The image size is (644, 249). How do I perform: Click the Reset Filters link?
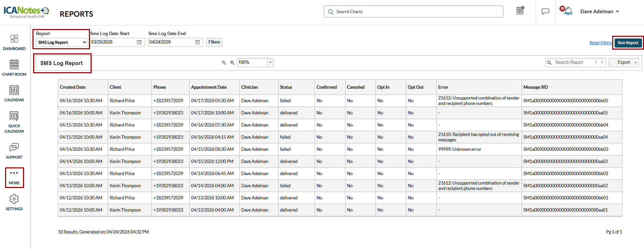[x=600, y=43]
